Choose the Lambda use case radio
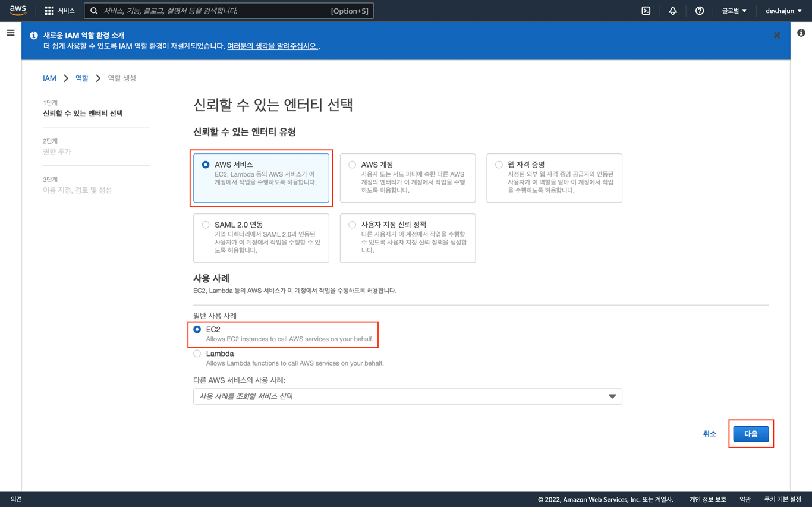 click(197, 354)
